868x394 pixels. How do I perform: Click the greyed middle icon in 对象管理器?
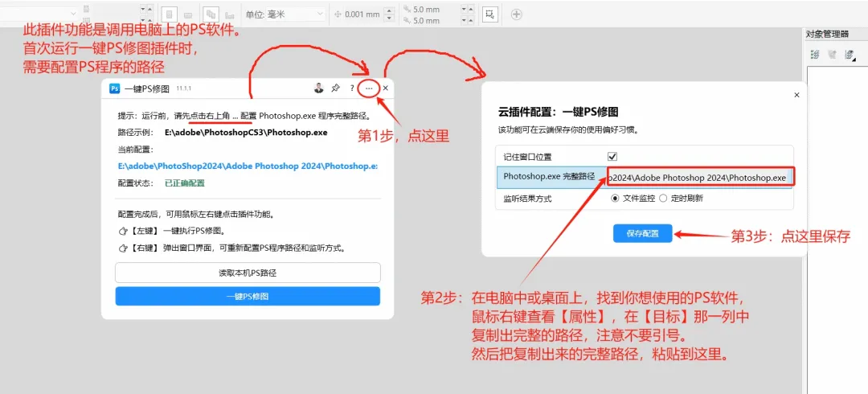832,55
